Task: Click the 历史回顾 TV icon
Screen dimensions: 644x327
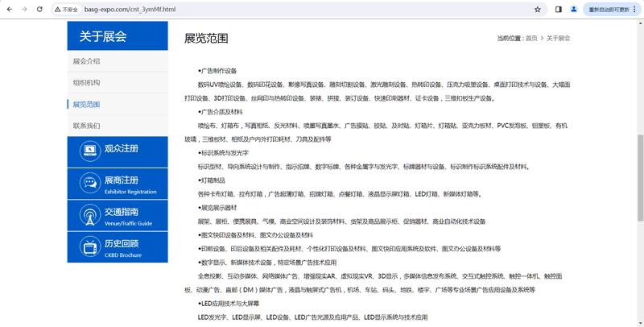Action: tap(89, 247)
